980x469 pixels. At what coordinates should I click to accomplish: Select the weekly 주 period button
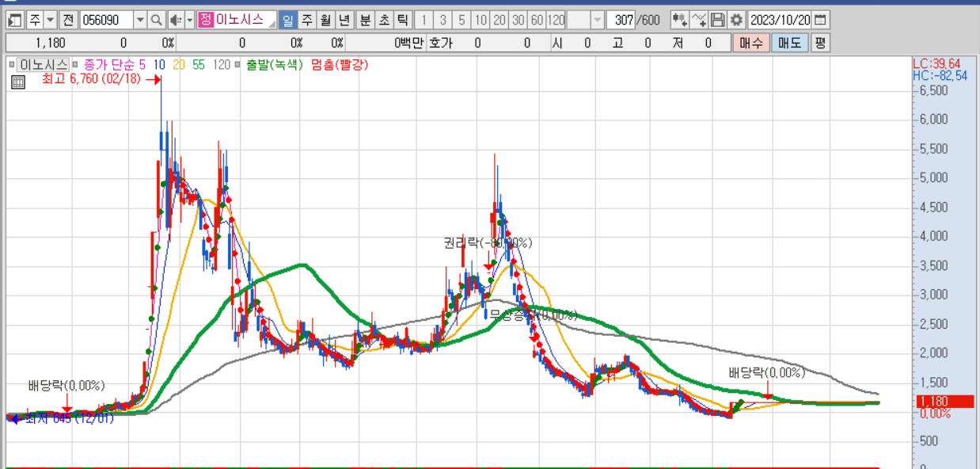306,20
